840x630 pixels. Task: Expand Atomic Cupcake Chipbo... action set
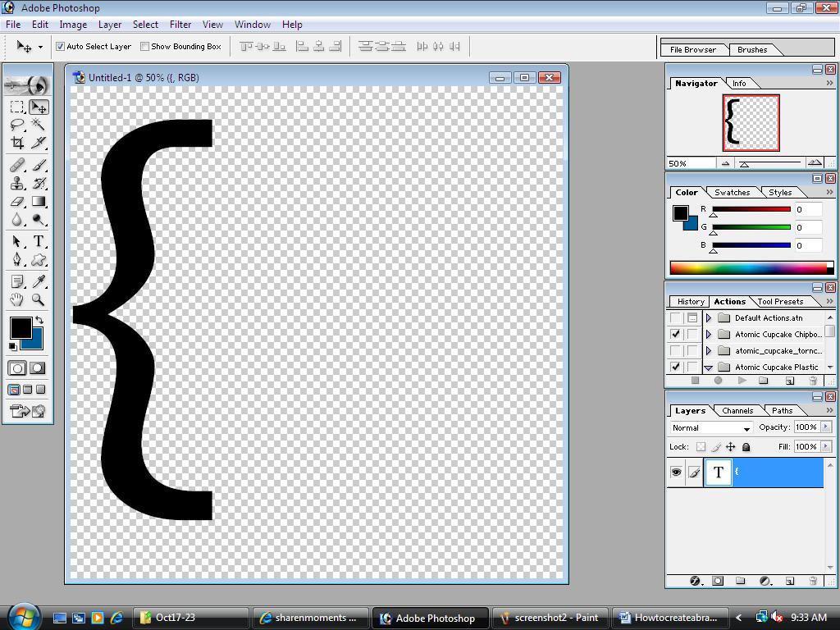(708, 335)
